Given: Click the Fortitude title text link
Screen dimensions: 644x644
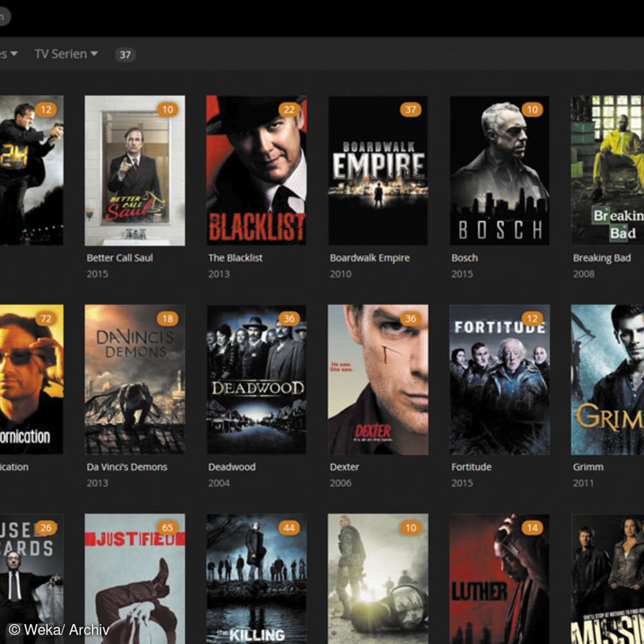Looking at the screenshot, I should click(471, 467).
